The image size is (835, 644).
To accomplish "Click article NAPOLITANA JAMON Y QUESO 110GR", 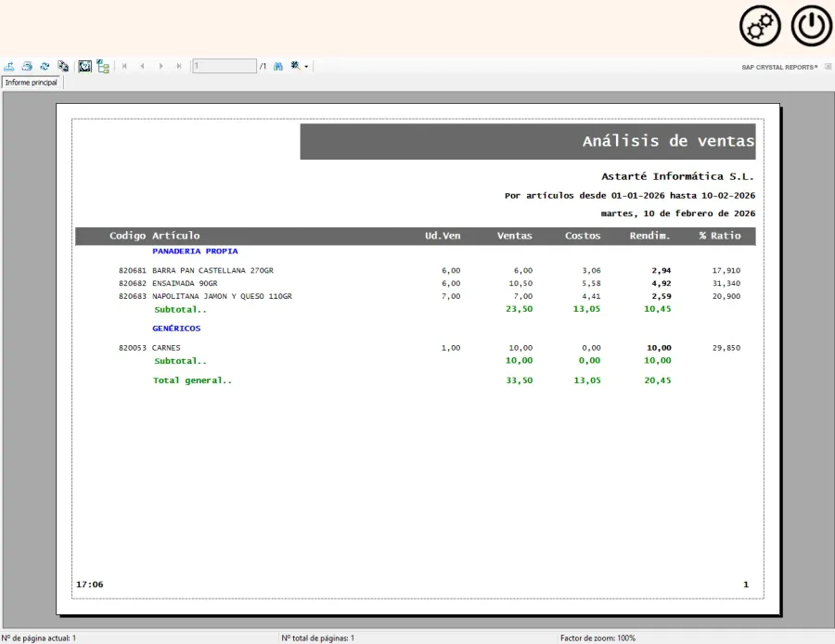I will pos(222,296).
